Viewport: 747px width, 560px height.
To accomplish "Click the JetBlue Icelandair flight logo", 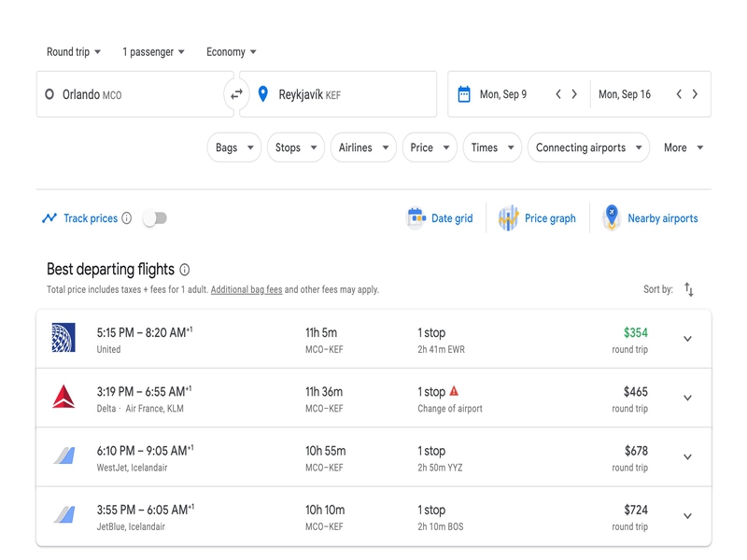I will pos(63,515).
